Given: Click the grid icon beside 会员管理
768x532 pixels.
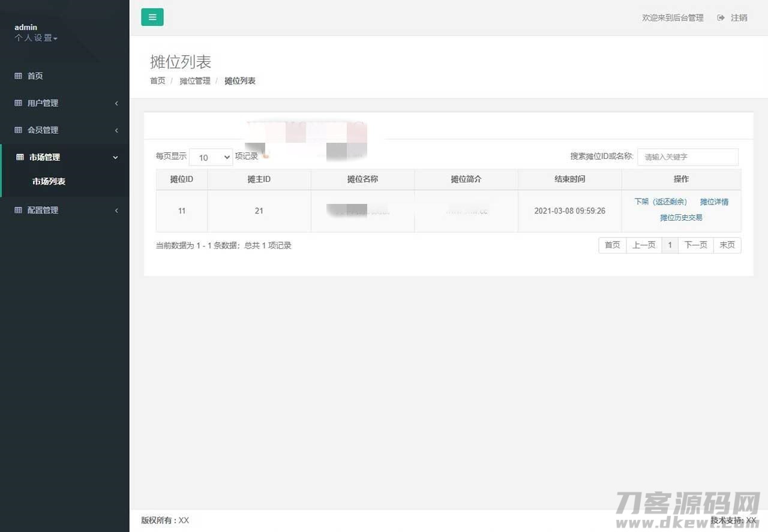Looking at the screenshot, I should tap(18, 130).
